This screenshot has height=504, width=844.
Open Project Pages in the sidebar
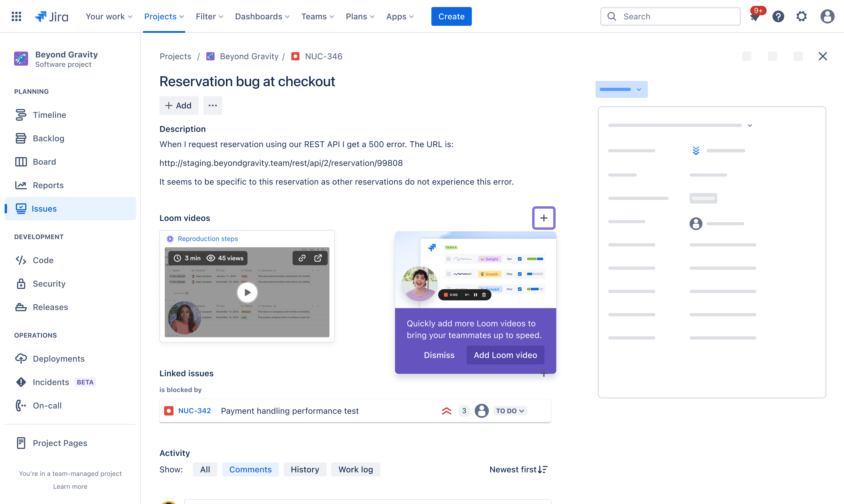(70, 443)
